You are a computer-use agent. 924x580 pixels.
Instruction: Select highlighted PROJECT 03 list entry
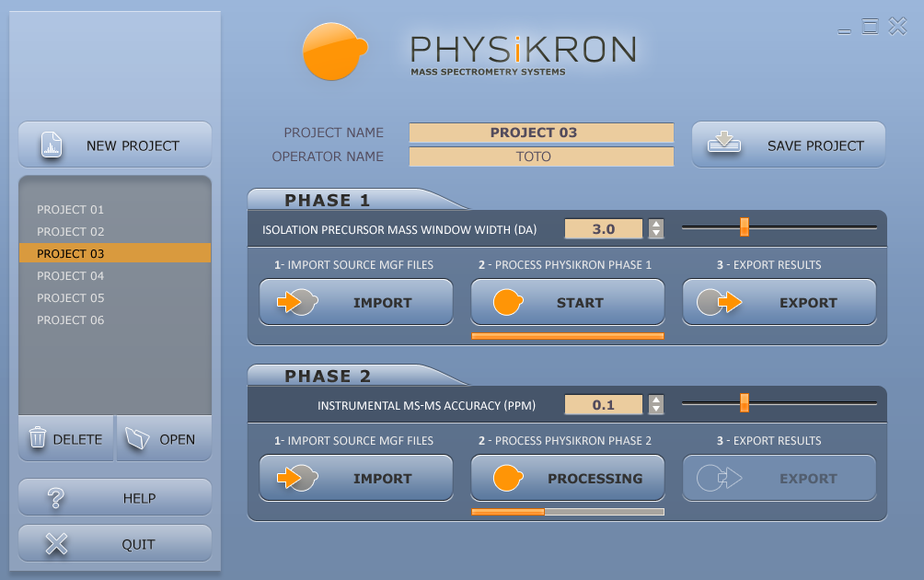115,253
